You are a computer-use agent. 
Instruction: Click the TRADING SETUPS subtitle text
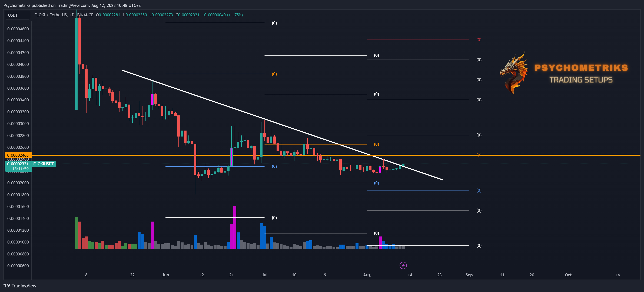click(x=581, y=80)
